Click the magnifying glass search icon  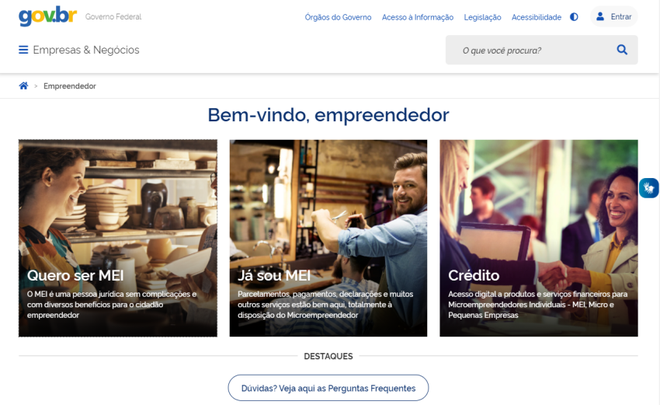pyautogui.click(x=622, y=50)
